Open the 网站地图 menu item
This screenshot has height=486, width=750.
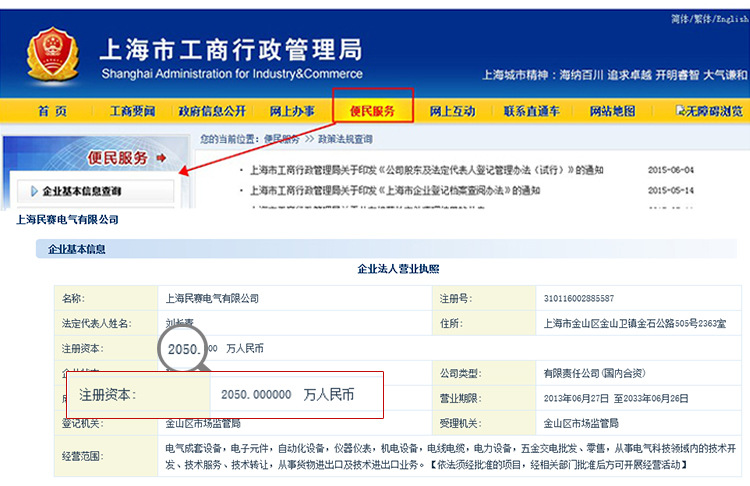612,111
